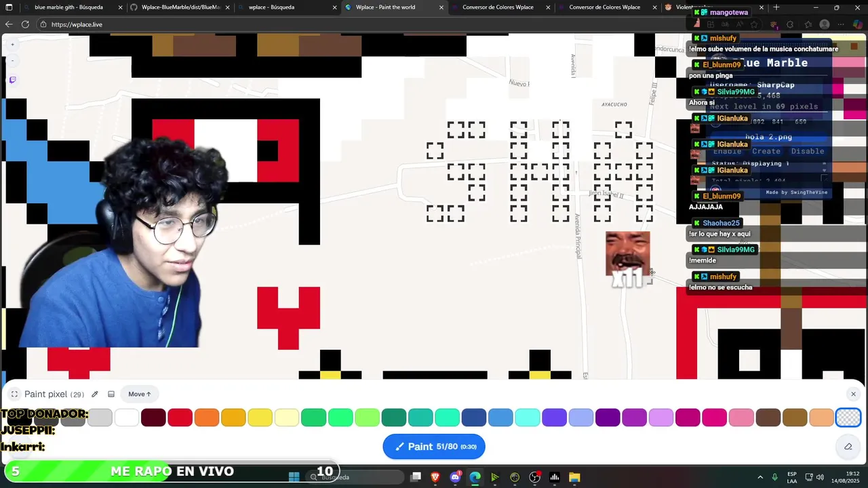
Task: Click Blue Marble Create button
Action: pos(766,151)
